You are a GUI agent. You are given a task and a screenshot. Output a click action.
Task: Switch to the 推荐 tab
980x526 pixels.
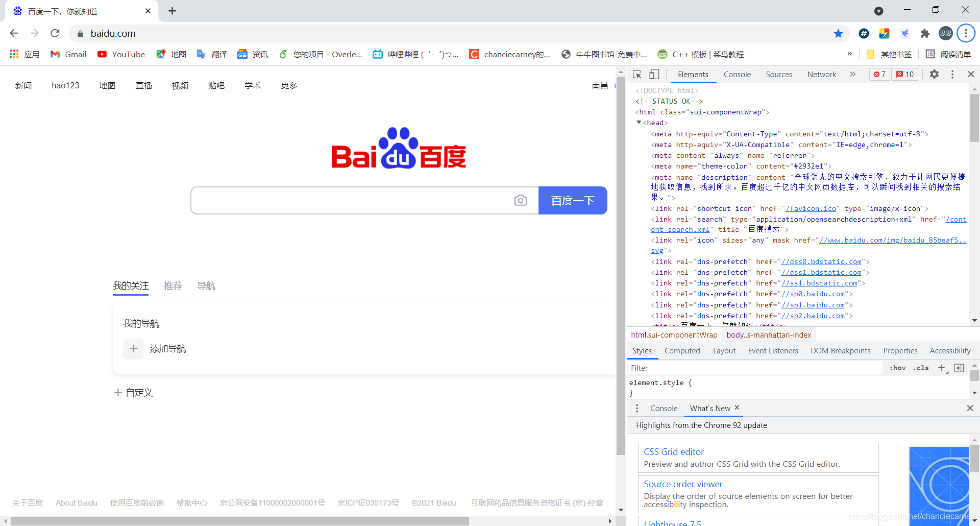tap(173, 286)
